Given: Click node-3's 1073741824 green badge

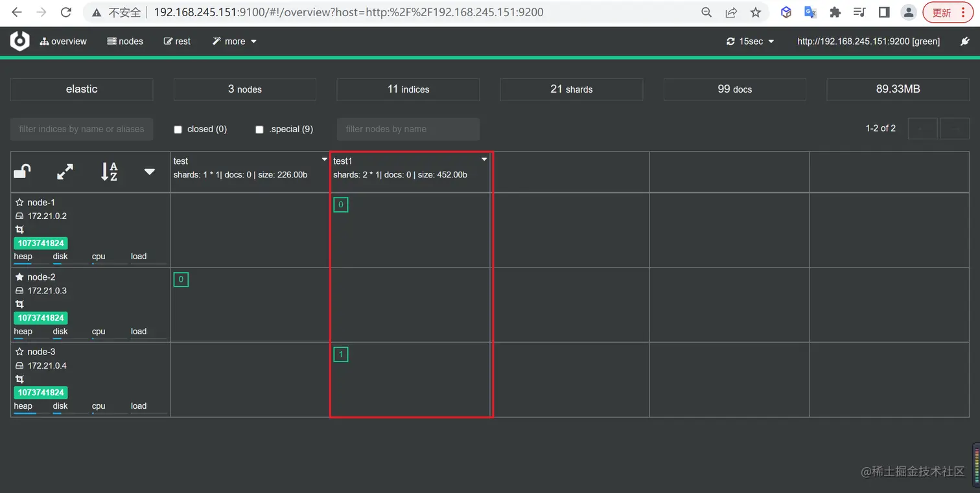Looking at the screenshot, I should pos(41,393).
